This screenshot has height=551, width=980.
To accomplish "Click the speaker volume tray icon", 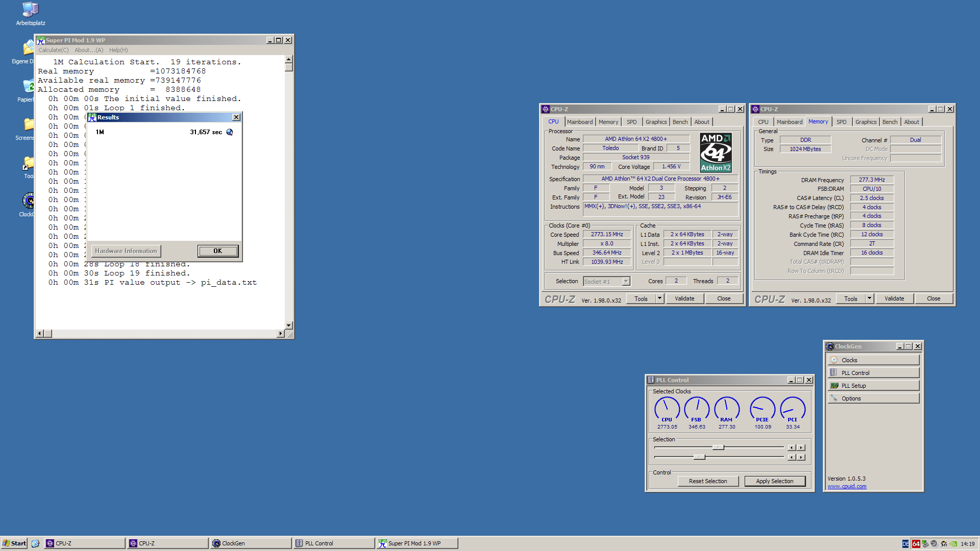I will (x=934, y=544).
